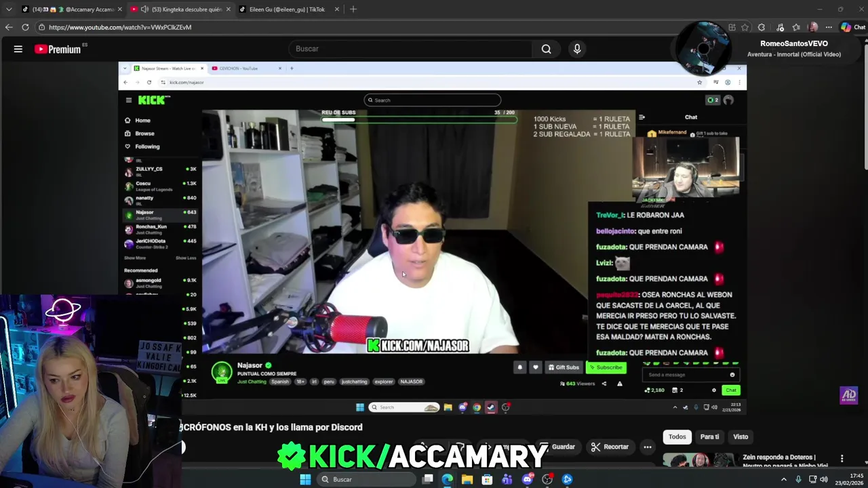Click the Aventura - Inmortal (Official Video) title

[794, 54]
